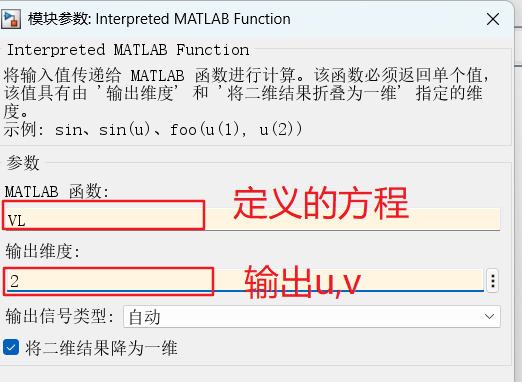The height and width of the screenshot is (382, 522).
Task: Click the empty right part of MATLAB 函数 field
Action: (352, 219)
